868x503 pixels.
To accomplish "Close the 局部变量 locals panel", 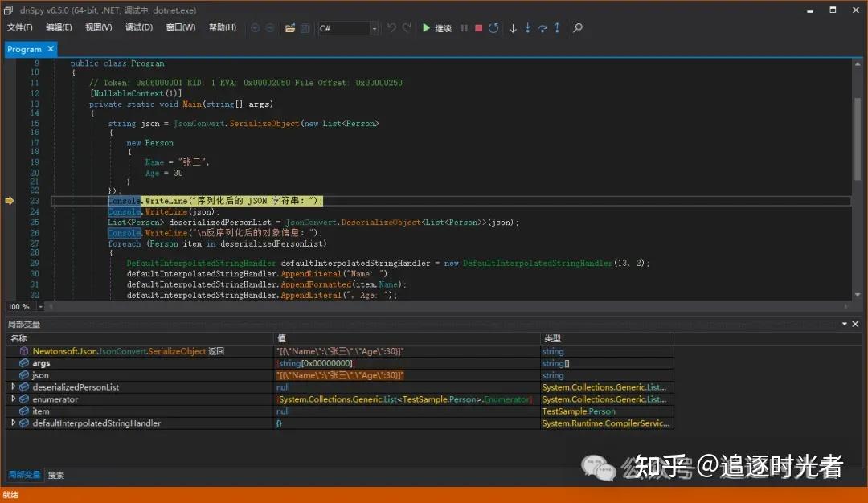I will pos(855,324).
